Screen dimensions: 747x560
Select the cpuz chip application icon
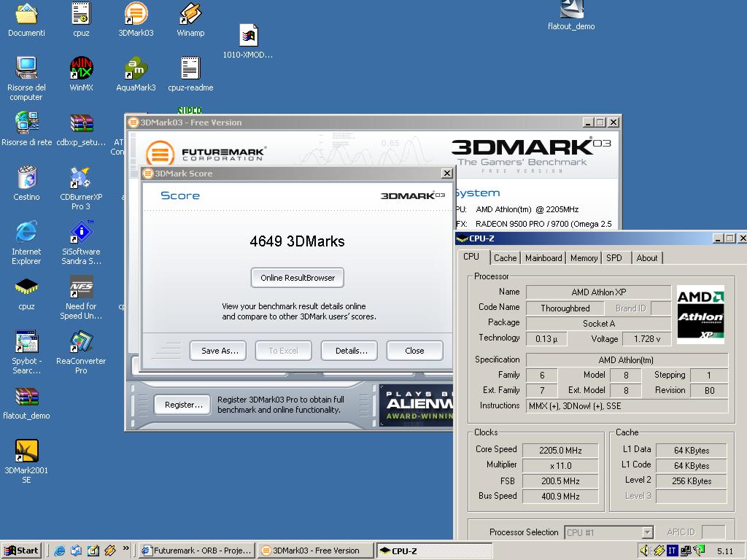tap(27, 287)
